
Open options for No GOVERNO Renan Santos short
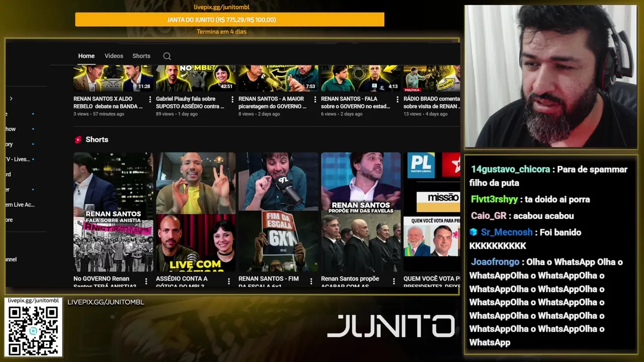146,281
